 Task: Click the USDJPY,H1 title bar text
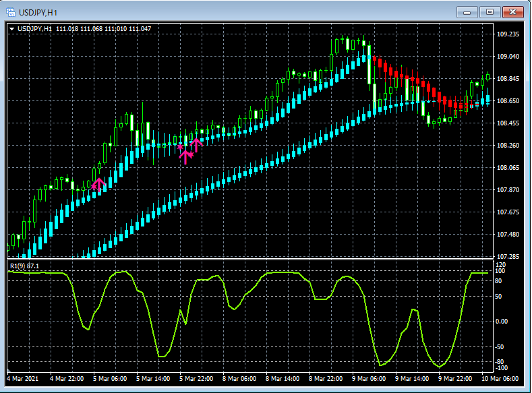(x=38, y=13)
